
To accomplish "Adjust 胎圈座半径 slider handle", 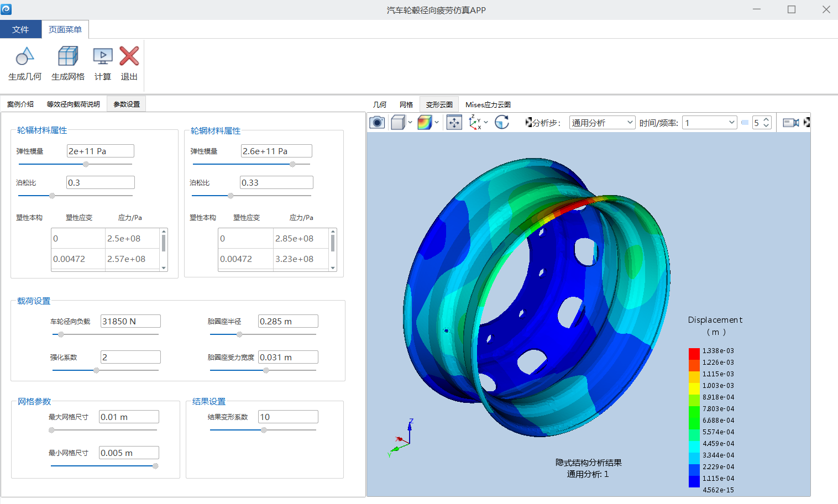I will (239, 334).
